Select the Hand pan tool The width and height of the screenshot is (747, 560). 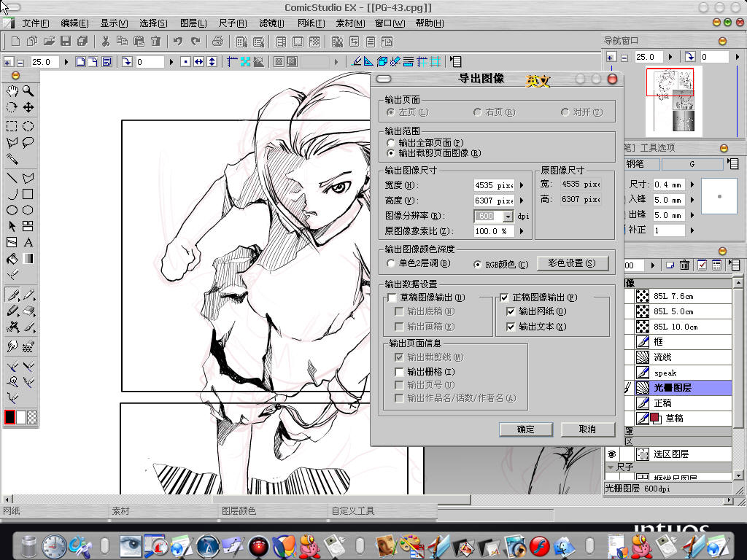point(12,91)
